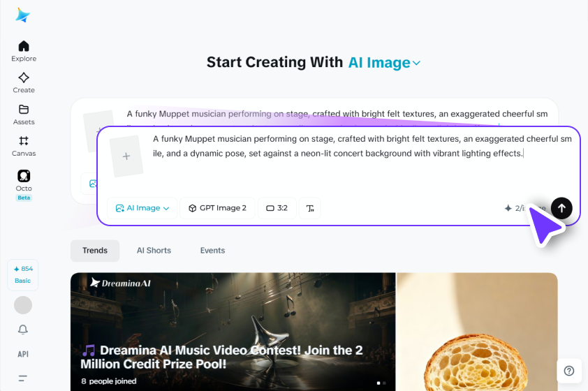View the 854 credits Basic plan
The width and height of the screenshot is (588, 391).
tap(23, 275)
